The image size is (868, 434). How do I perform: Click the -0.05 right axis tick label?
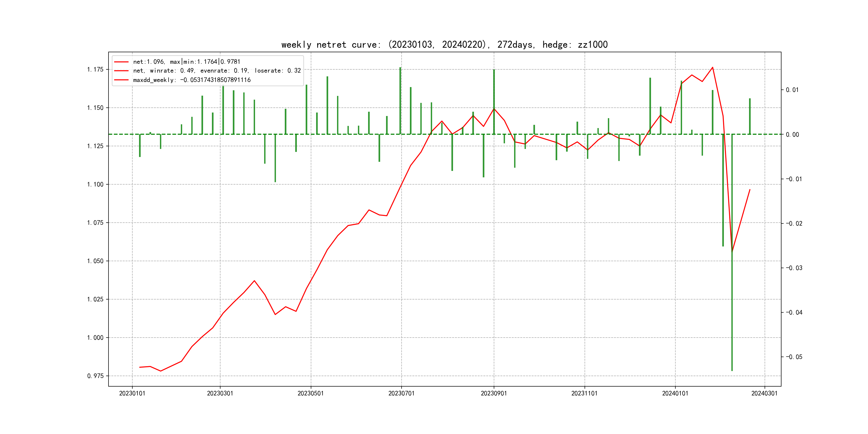point(794,357)
